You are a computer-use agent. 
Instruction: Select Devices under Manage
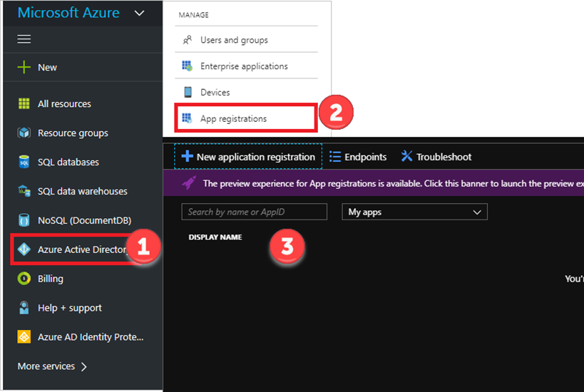[246, 92]
